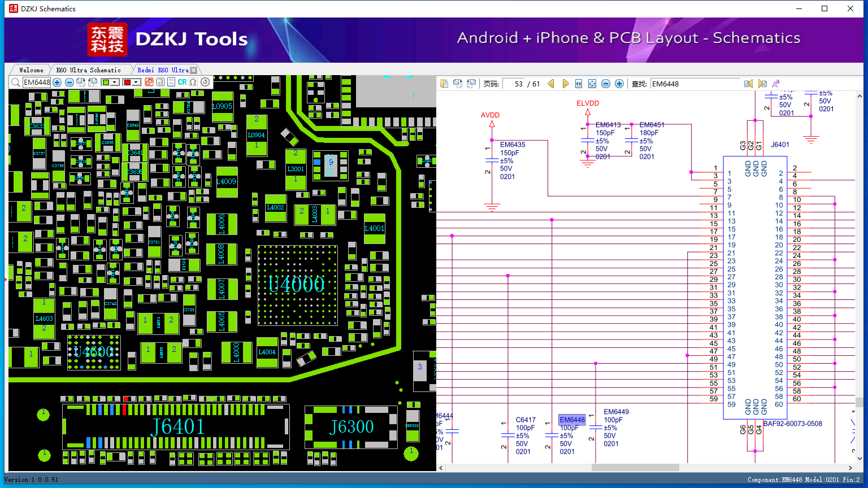Click the circular reset-rotation icon
Viewport: 868px width, 488px height.
tap(205, 82)
